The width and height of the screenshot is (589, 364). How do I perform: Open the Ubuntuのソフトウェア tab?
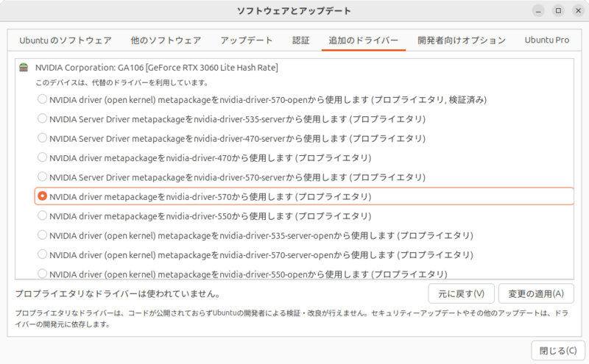pyautogui.click(x=66, y=40)
